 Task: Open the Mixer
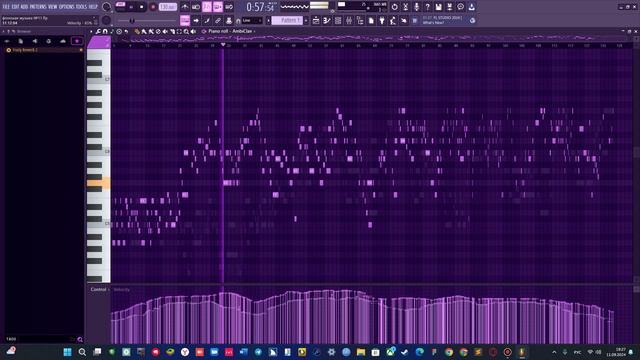pyautogui.click(x=349, y=20)
